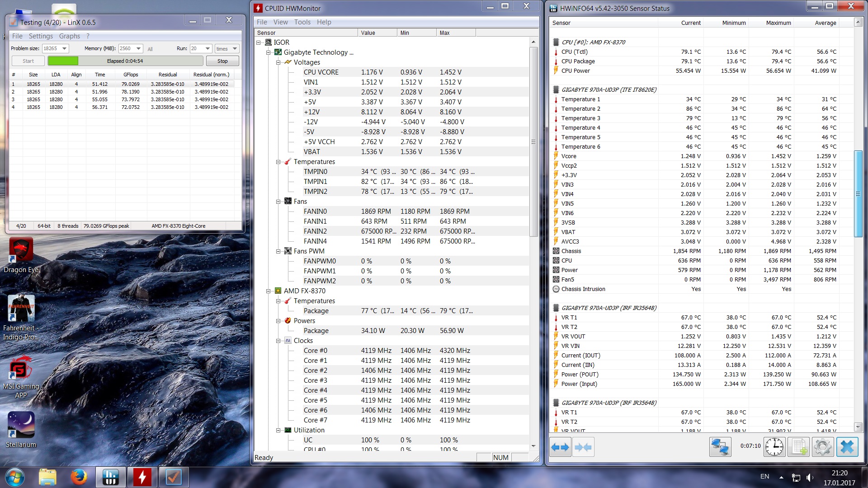The height and width of the screenshot is (488, 868).
Task: Open HWiNFO sensor settings gear
Action: pyautogui.click(x=822, y=447)
